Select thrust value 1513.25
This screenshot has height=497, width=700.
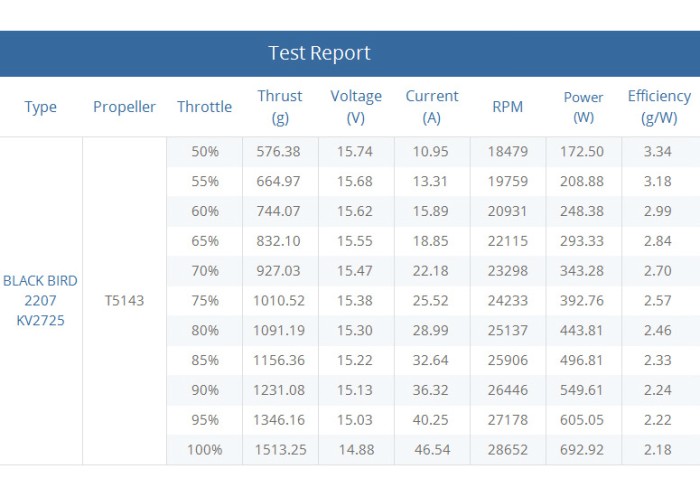coord(280,450)
